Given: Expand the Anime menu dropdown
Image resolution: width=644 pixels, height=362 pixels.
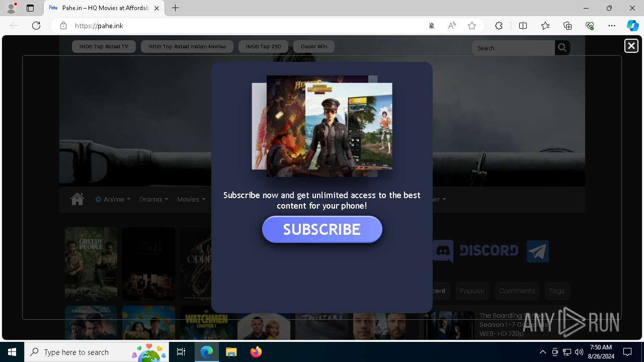Looking at the screenshot, I should tap(113, 199).
